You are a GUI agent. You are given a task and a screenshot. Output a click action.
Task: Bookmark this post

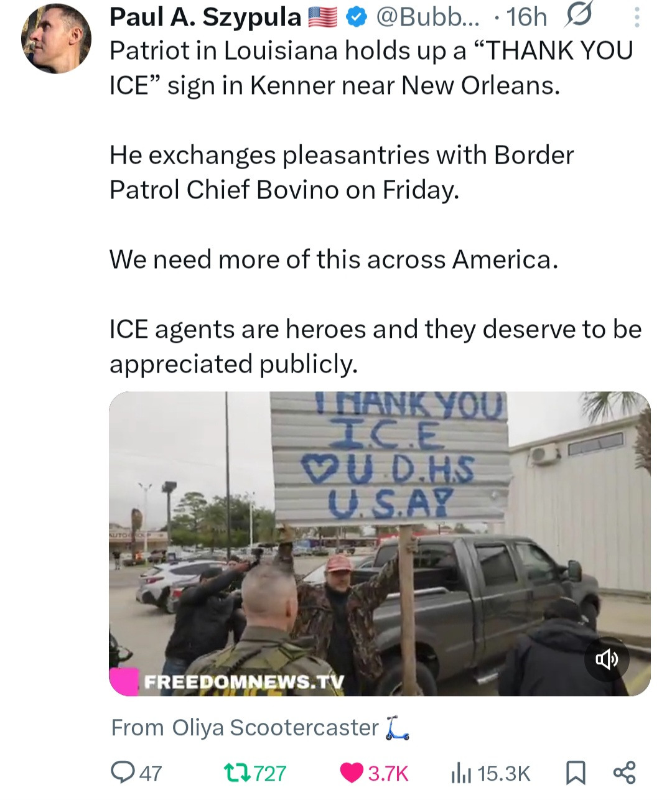pos(575,773)
